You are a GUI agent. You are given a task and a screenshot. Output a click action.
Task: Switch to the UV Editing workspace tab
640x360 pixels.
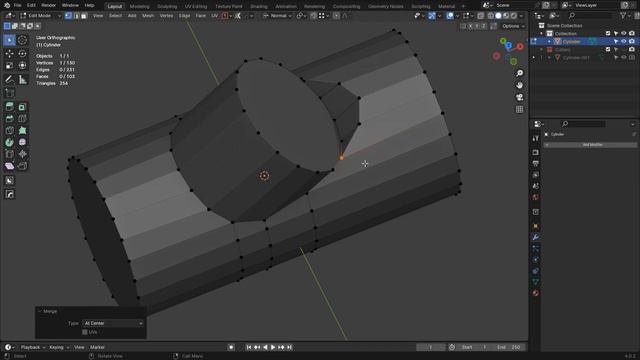[196, 7]
